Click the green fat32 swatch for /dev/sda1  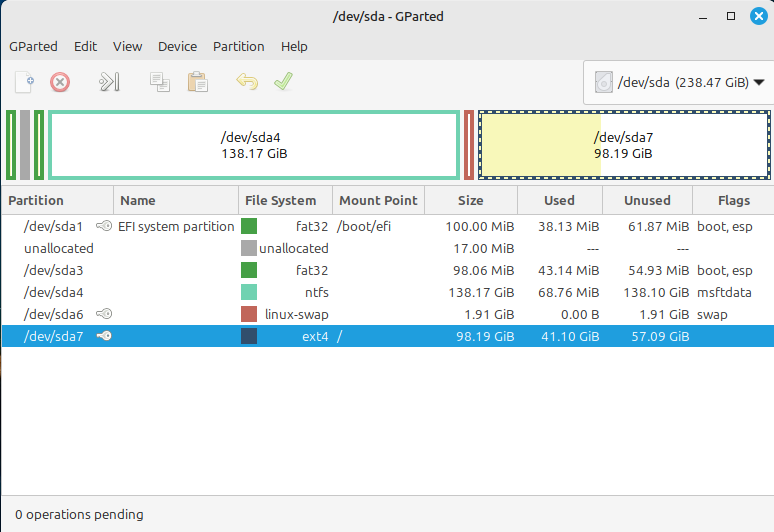249,226
